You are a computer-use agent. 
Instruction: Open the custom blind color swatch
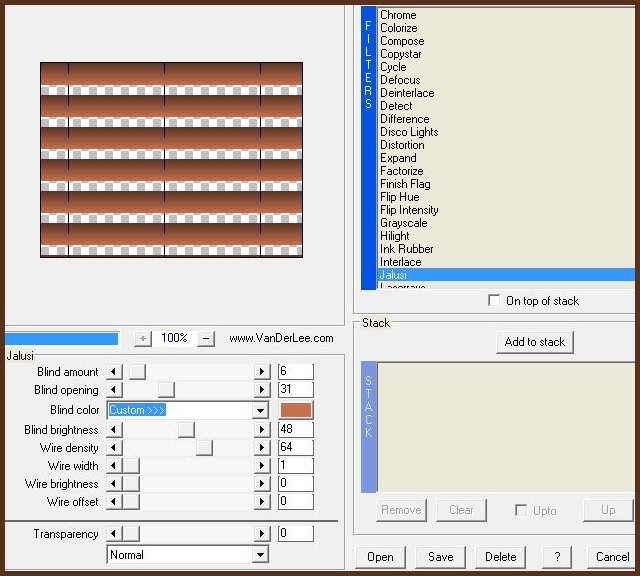coord(296,410)
